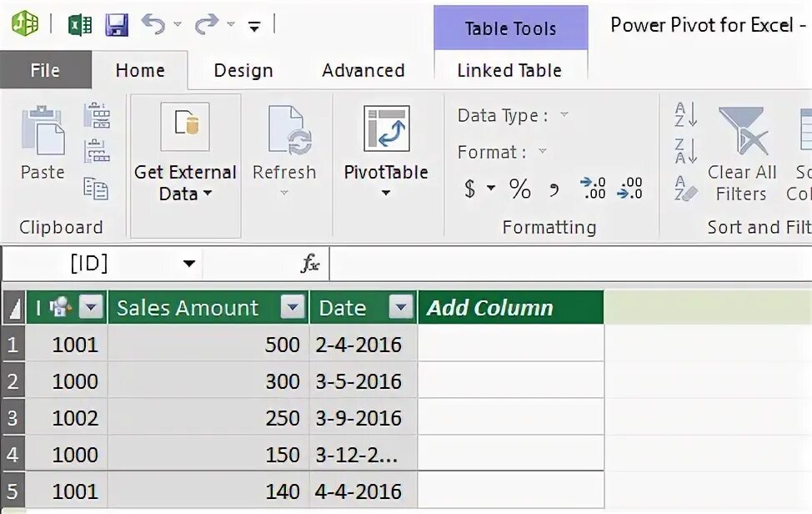812x514 pixels.
Task: Undo the last action
Action: [153, 24]
